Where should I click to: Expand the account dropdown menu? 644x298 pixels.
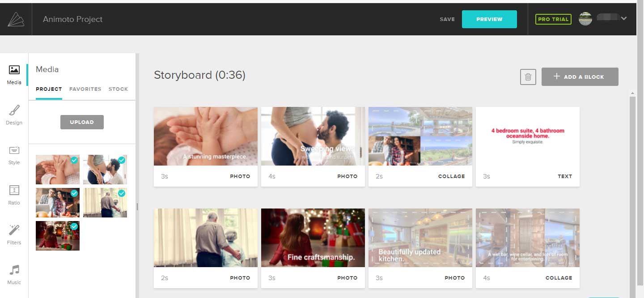coord(624,19)
